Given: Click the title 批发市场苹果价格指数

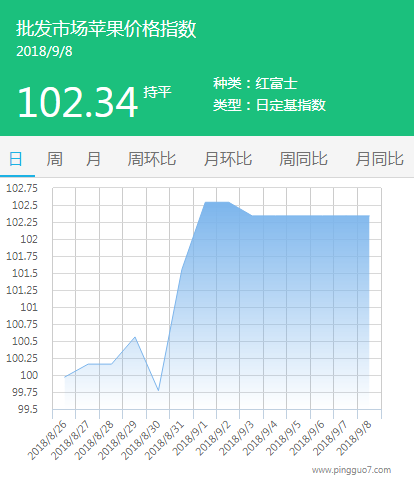Looking at the screenshot, I should [x=106, y=29].
